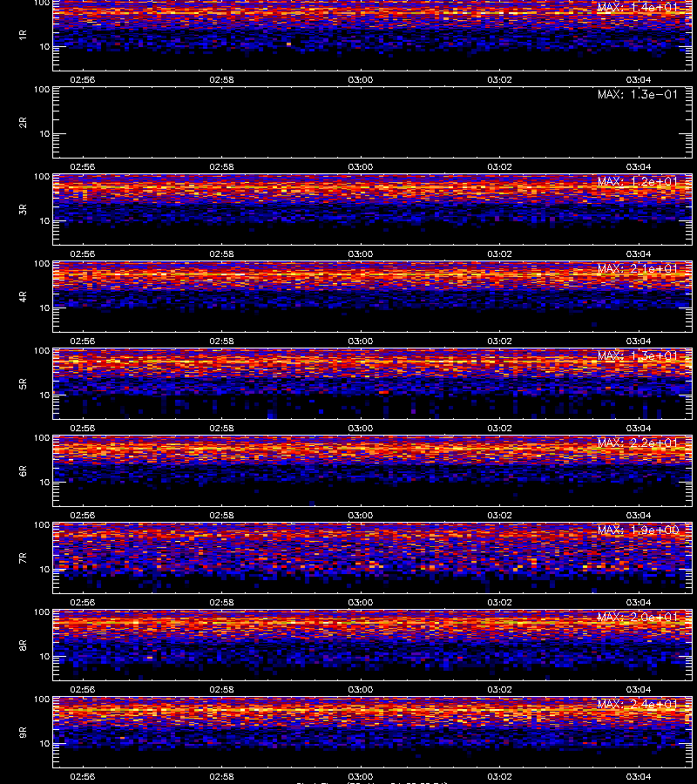Image resolution: width=697 pixels, height=784 pixels.
Task: Click the 10 y-axis label of panel 2R
Action: pos(44,133)
